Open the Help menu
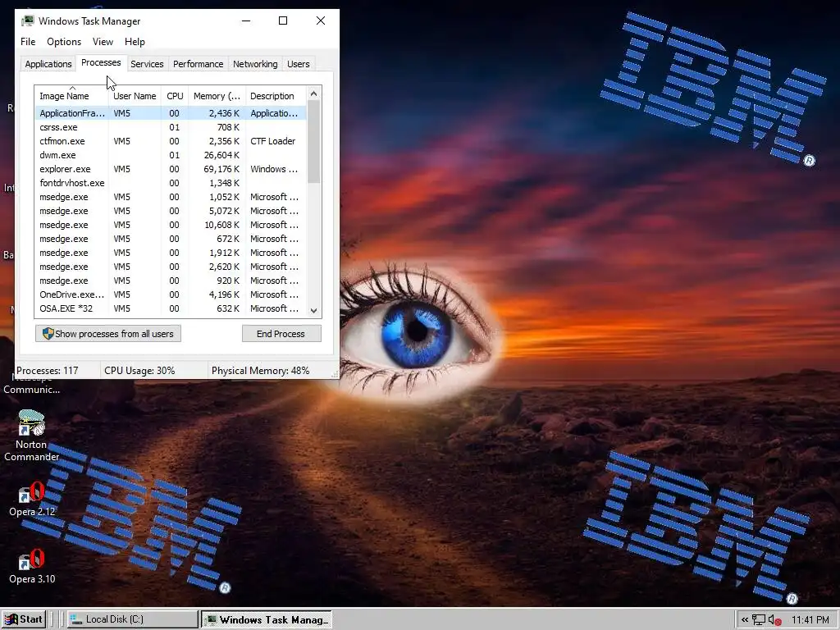 point(135,42)
